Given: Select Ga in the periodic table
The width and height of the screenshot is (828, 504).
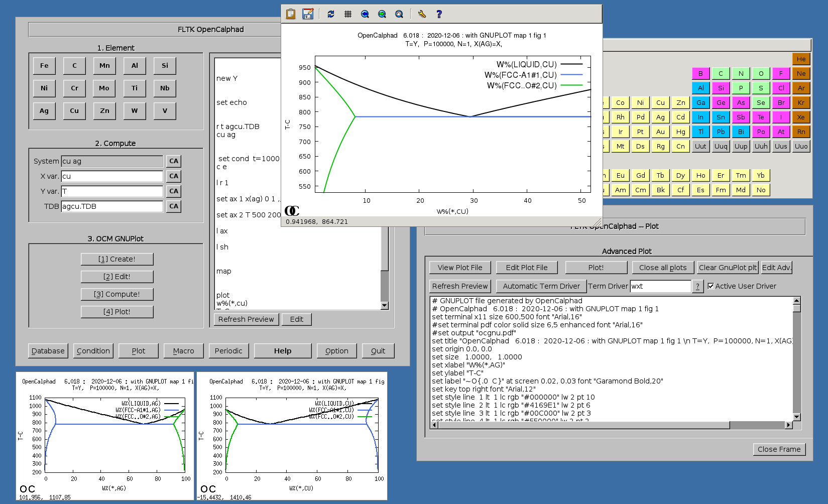Looking at the screenshot, I should pyautogui.click(x=701, y=103).
